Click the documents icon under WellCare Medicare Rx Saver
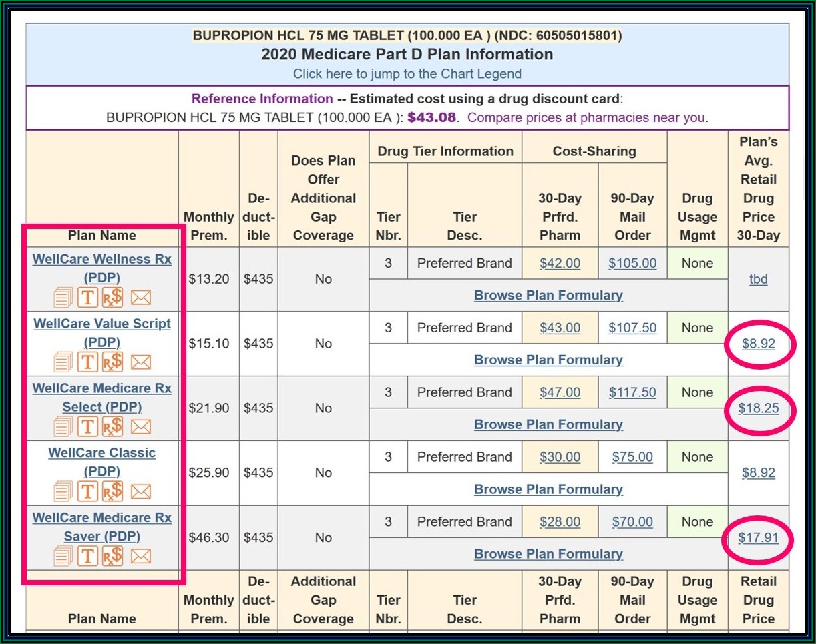 tap(62, 556)
